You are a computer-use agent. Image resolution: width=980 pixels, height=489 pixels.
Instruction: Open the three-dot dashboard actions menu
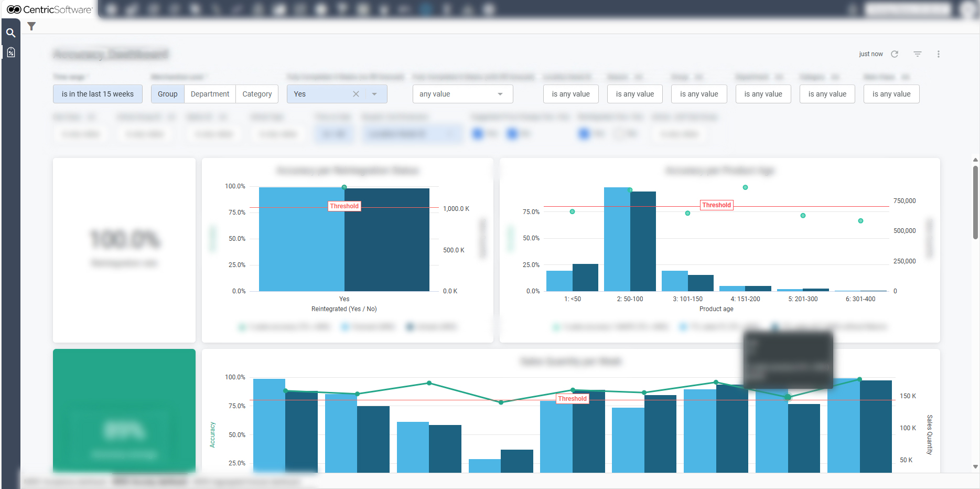coord(939,54)
